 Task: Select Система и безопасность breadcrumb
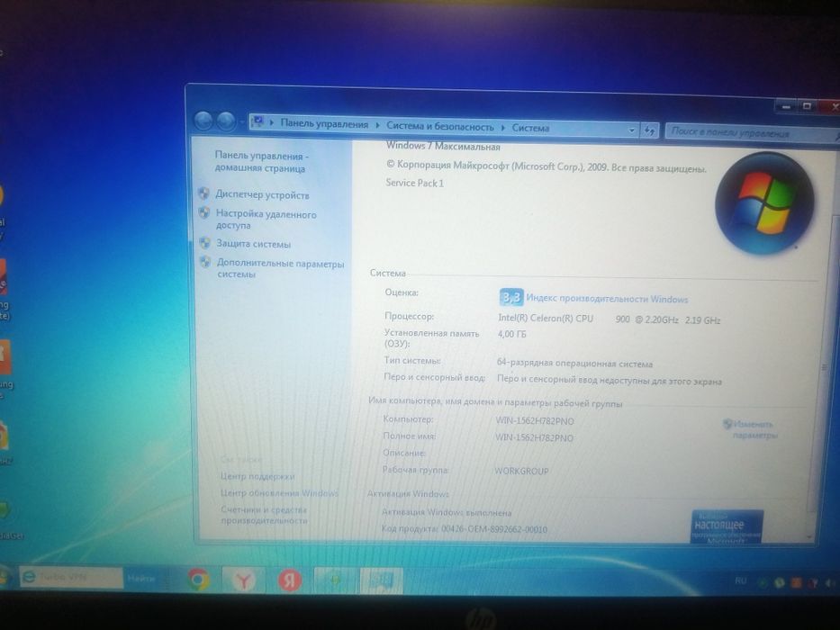(x=440, y=126)
